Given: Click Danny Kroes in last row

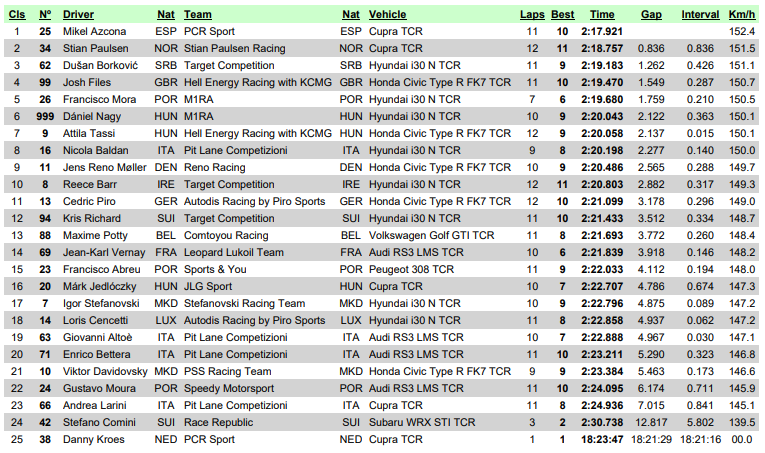Looking at the screenshot, I should coord(94,439).
